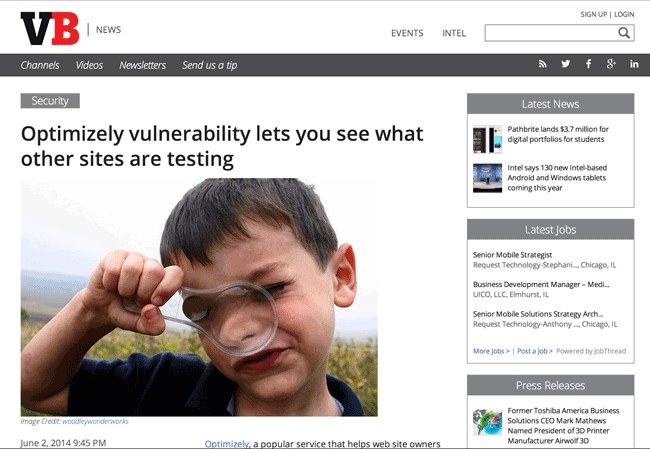The image size is (650, 449).
Task: Click LOGIN link
Action: pyautogui.click(x=624, y=15)
